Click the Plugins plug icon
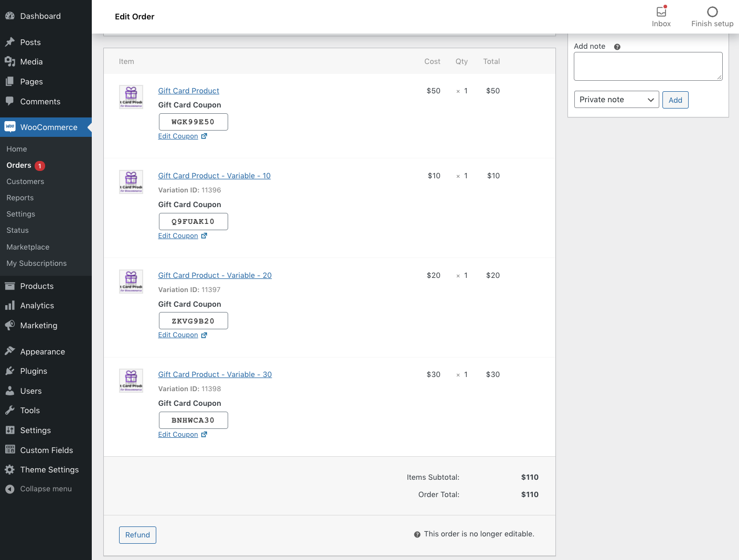Viewport: 739px width, 560px height. click(9, 371)
